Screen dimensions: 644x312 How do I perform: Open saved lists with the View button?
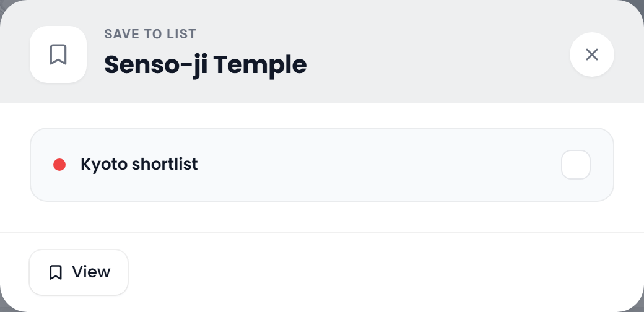(x=79, y=272)
